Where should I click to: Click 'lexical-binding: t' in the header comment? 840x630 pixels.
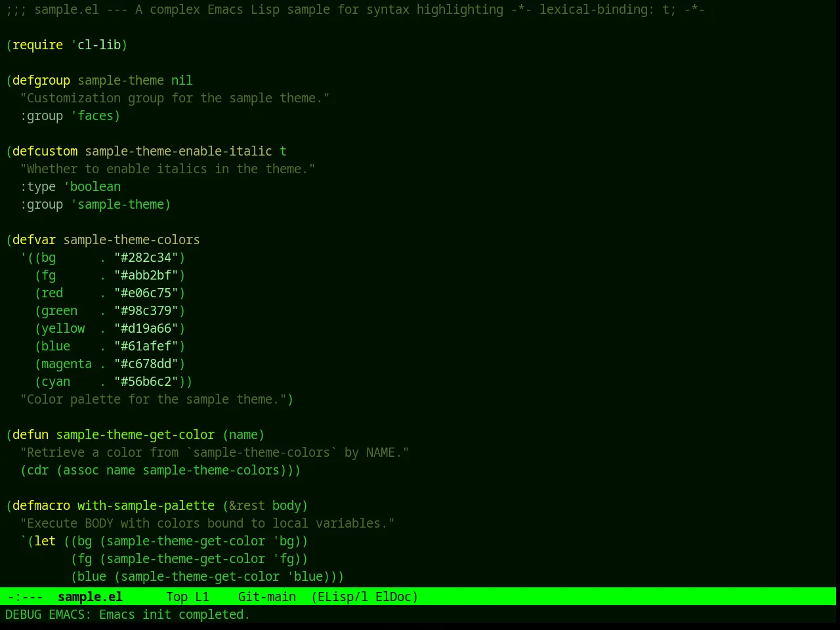(x=604, y=9)
